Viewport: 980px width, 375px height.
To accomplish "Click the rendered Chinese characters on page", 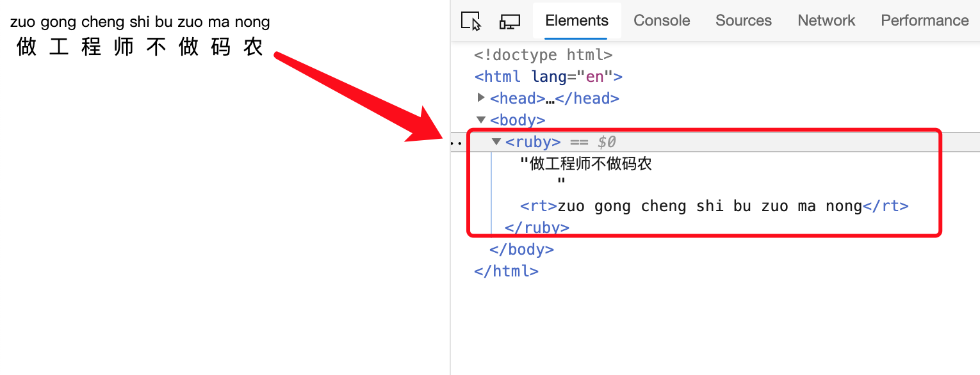I will [140, 47].
